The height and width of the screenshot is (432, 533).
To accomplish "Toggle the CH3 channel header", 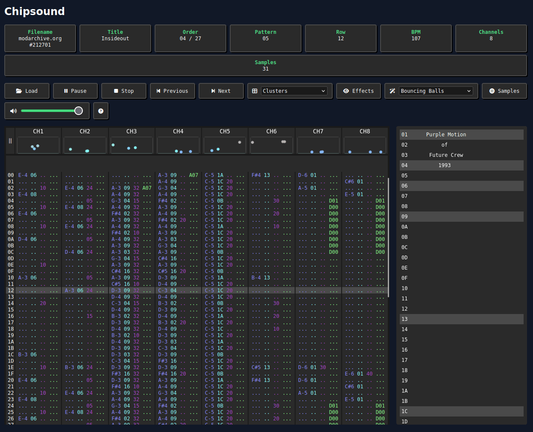I will 132,132.
